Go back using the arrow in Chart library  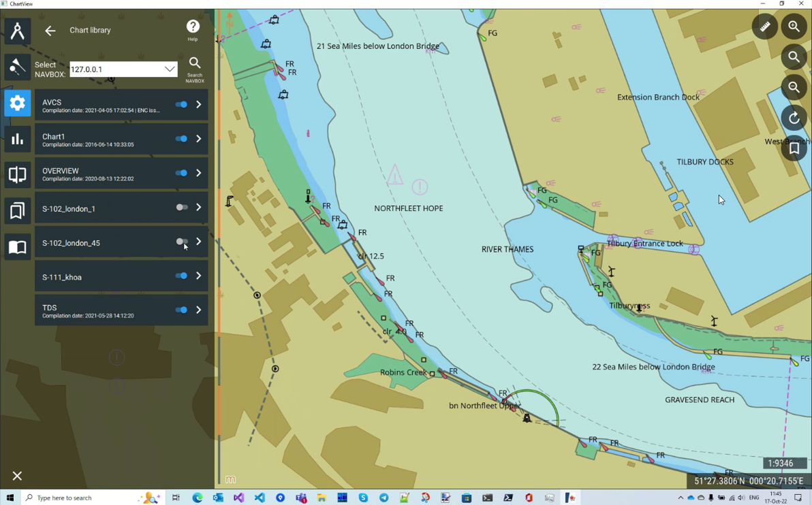[x=50, y=30]
